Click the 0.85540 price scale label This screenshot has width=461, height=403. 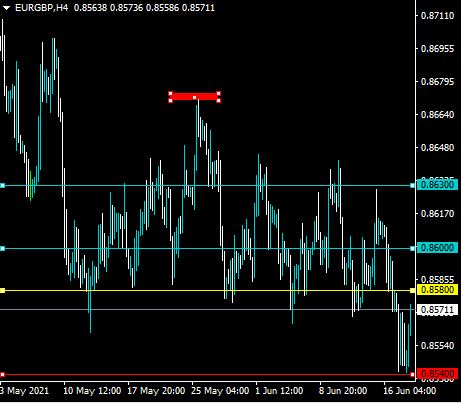pyautogui.click(x=437, y=346)
